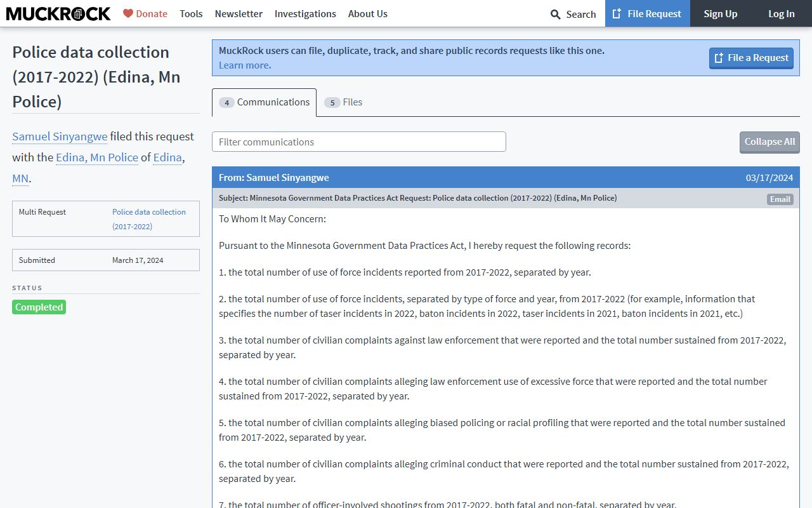Click the message subject line
The image size is (812, 508).
coord(417,198)
